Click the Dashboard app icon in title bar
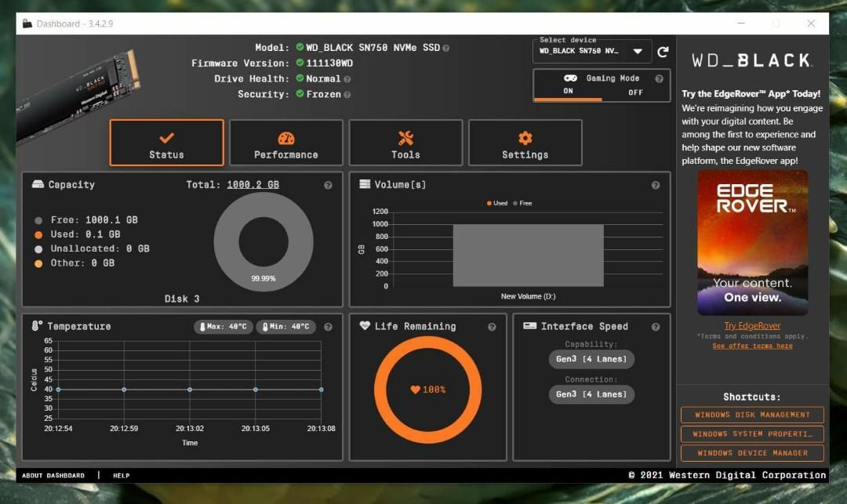Viewport: 847px width, 504px height. click(27, 24)
